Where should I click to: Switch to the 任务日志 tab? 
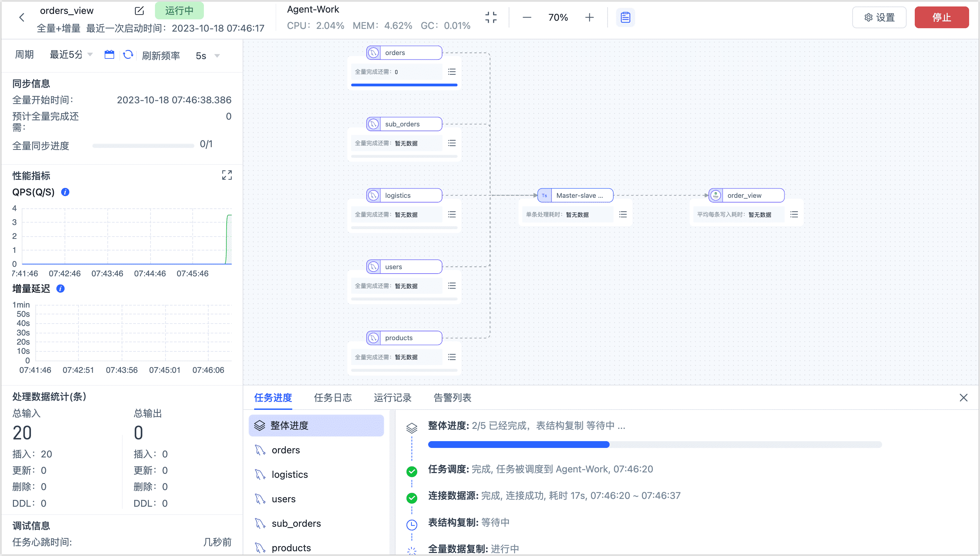(x=333, y=398)
